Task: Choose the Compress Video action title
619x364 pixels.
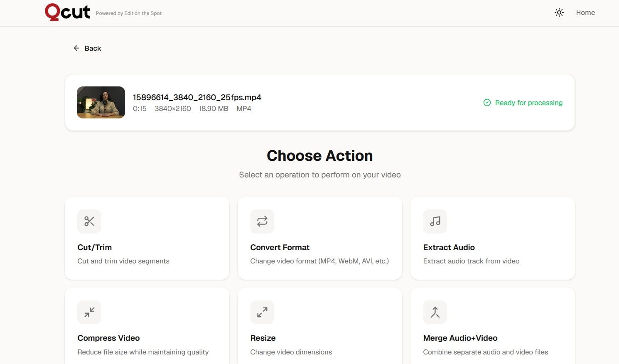Action: coord(108,338)
